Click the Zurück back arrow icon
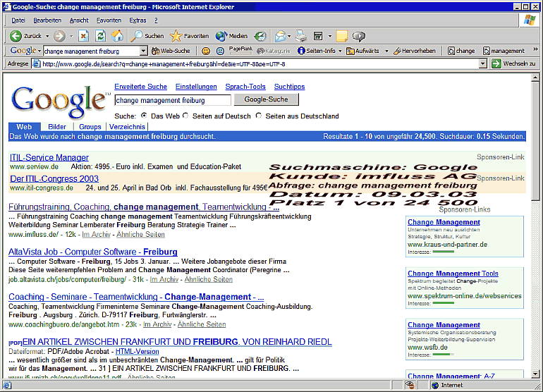This screenshot has width=543, height=392. tap(16, 36)
